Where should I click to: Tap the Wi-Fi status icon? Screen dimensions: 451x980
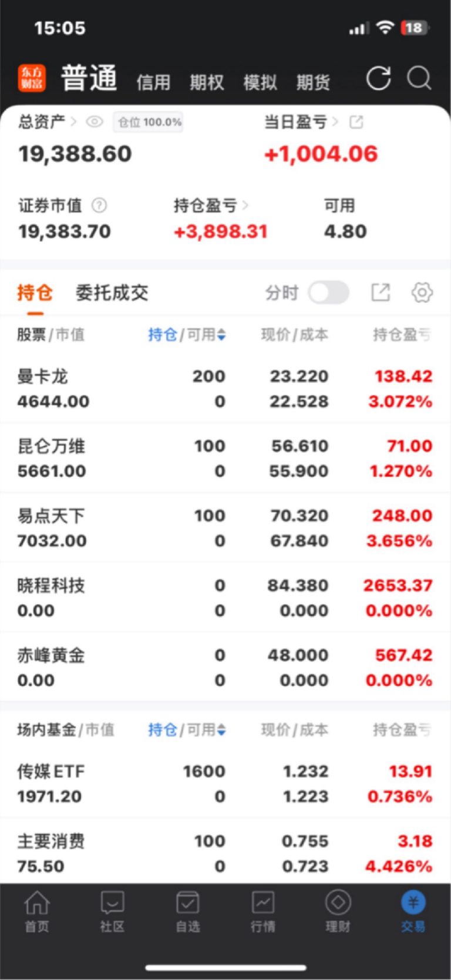click(385, 27)
